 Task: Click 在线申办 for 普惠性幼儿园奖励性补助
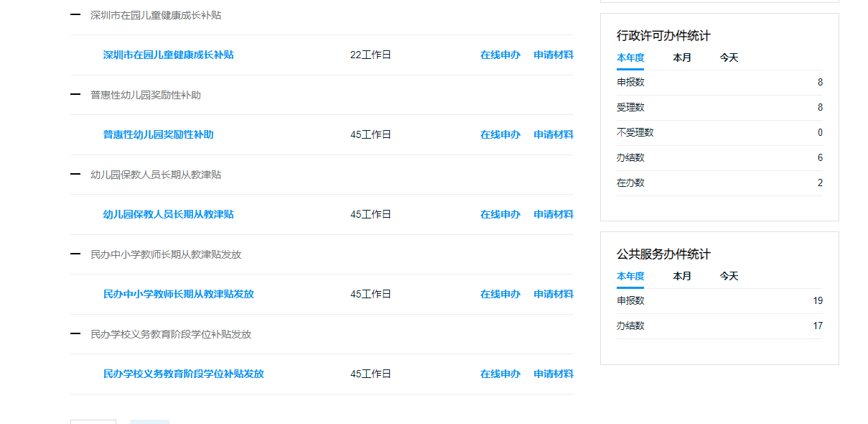point(500,135)
